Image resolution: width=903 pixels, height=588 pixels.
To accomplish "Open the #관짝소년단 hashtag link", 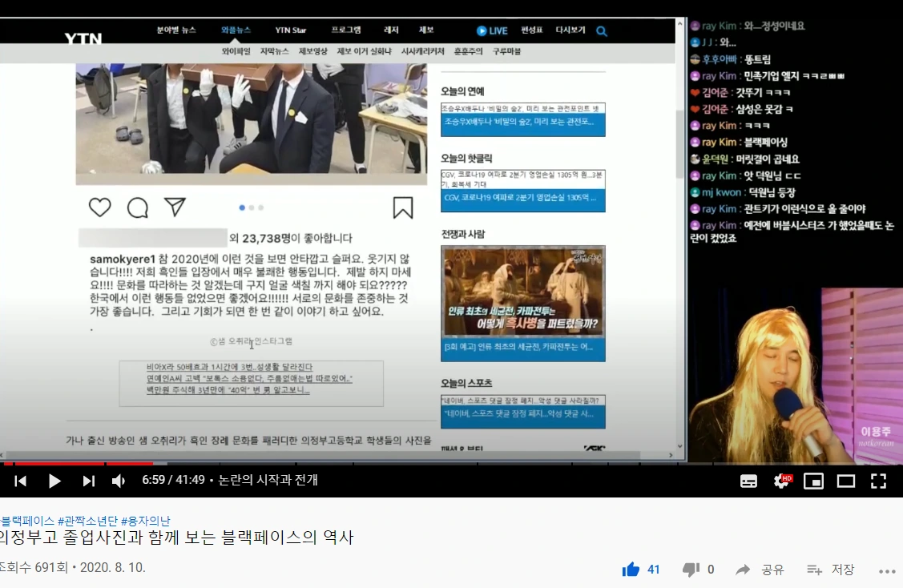I will click(x=87, y=522).
